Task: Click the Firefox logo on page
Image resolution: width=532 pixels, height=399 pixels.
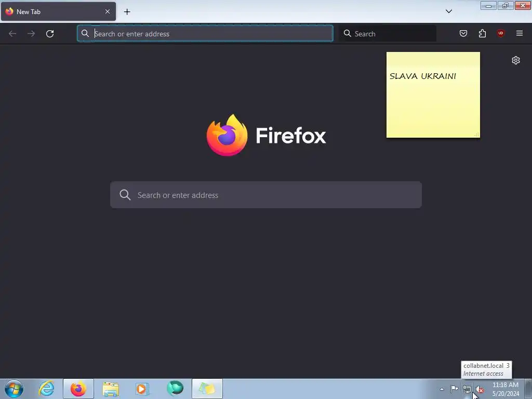Action: [227, 136]
